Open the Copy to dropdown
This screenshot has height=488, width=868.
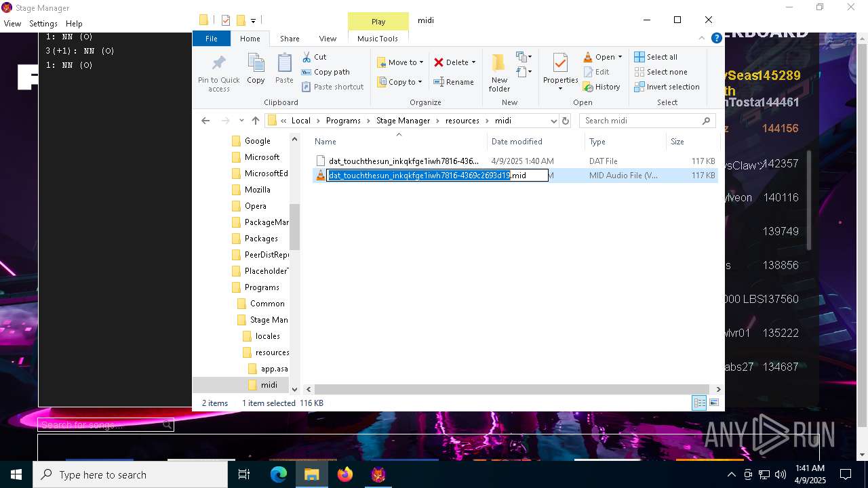click(x=400, y=82)
